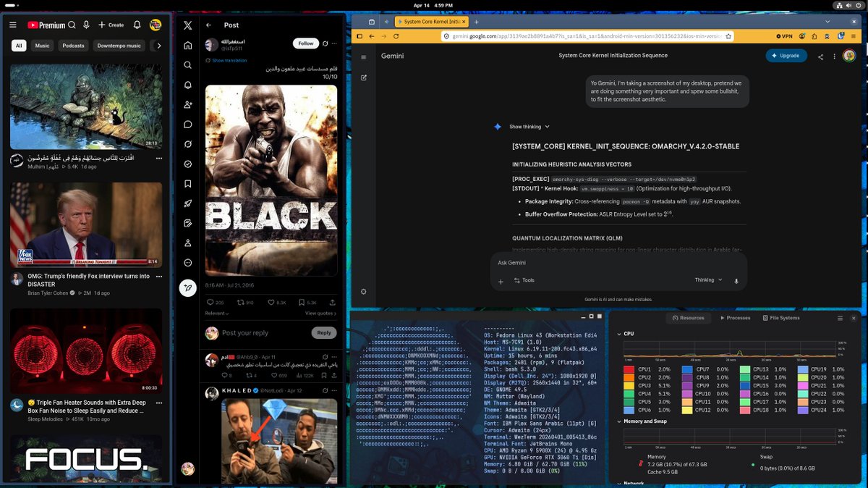Bookmark page with the address bar star

pyautogui.click(x=728, y=36)
